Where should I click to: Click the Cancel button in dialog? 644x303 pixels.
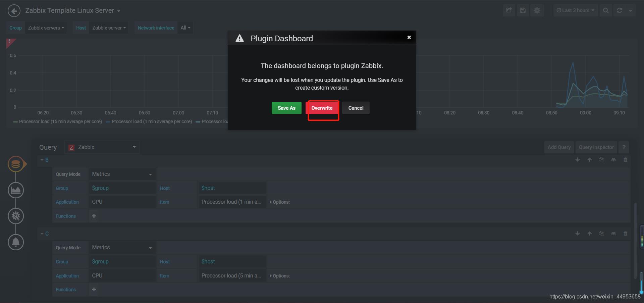(x=356, y=108)
